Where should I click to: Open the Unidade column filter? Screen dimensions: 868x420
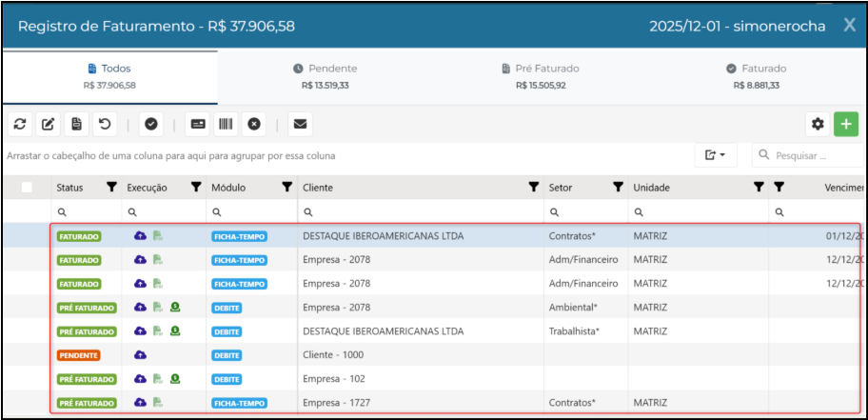(x=759, y=188)
